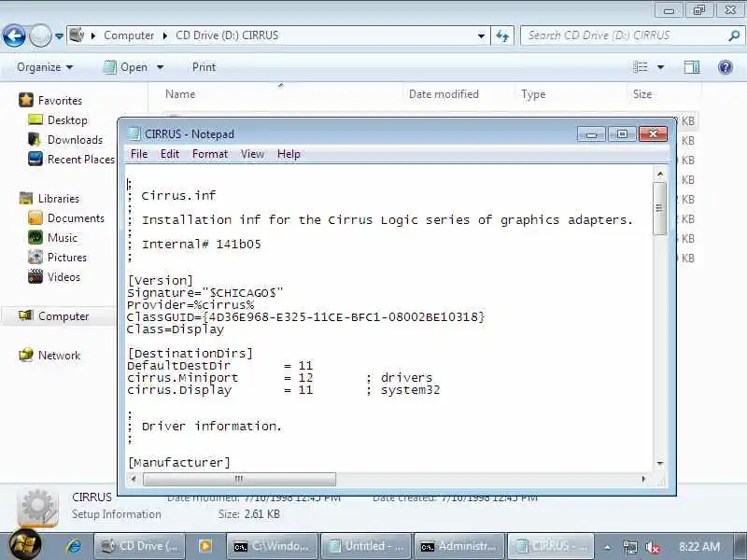Click Print in Explorer toolbar
This screenshot has height=560, width=747.
[x=204, y=67]
